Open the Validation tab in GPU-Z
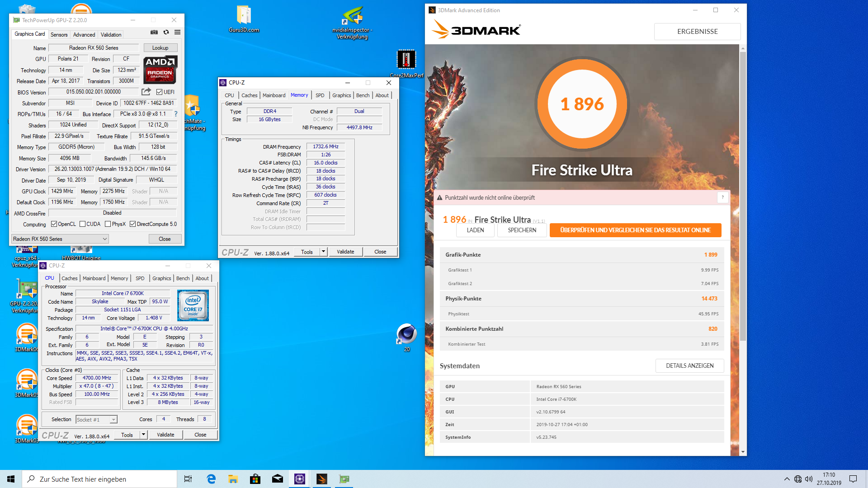The width and height of the screenshot is (868, 488). pos(111,35)
